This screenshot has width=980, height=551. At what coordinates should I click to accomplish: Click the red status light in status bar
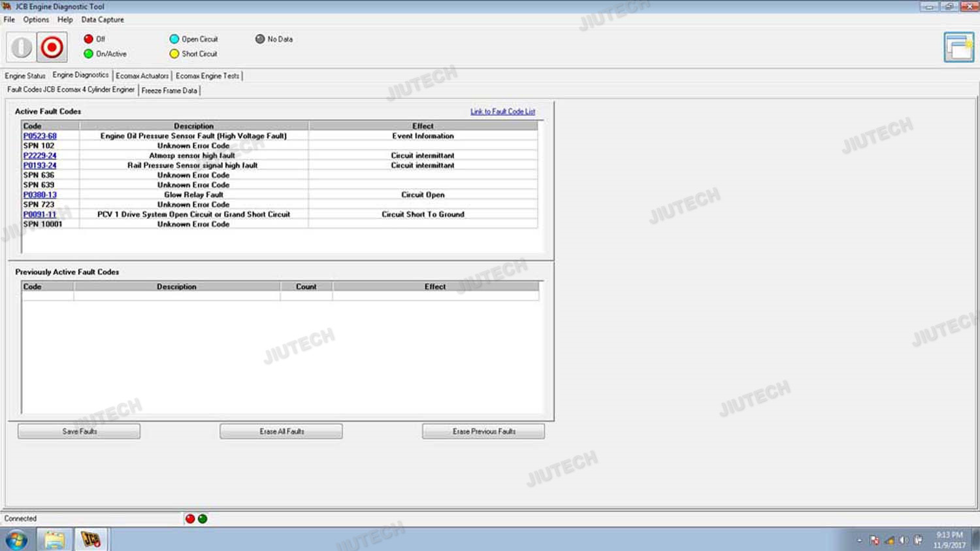[x=190, y=519]
